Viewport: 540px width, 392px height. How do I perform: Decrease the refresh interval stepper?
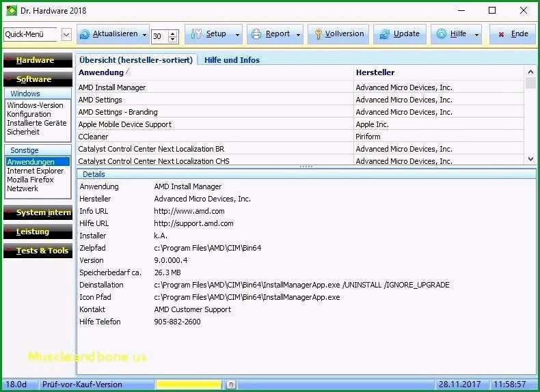173,39
